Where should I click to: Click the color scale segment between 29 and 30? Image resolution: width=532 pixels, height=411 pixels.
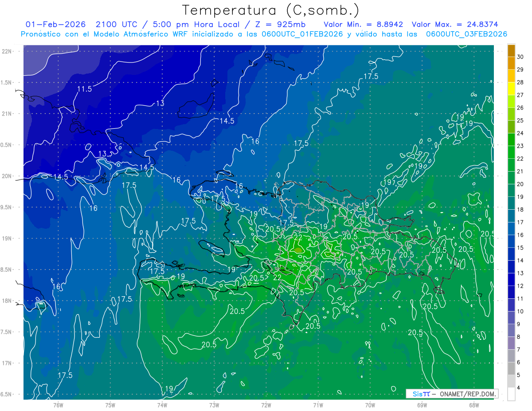click(511, 63)
